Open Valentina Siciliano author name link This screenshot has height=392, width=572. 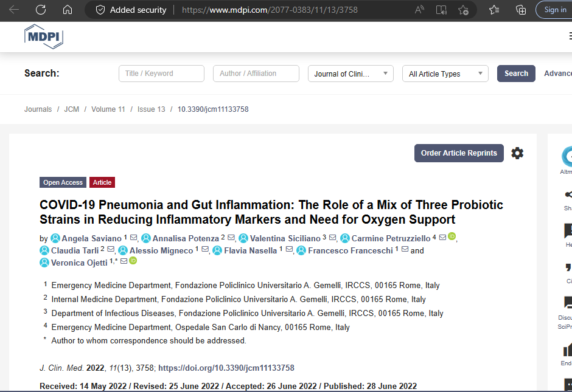(x=285, y=239)
